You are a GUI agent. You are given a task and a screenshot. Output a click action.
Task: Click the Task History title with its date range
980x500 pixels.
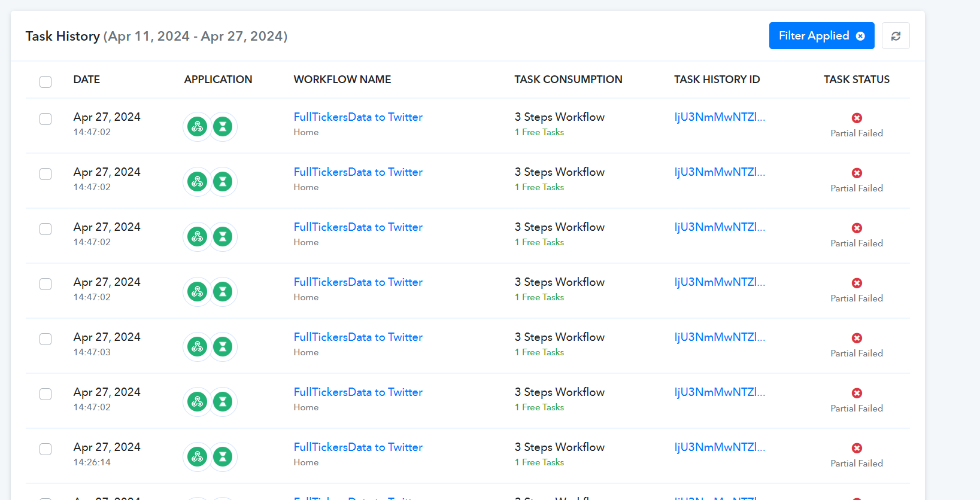pos(156,36)
